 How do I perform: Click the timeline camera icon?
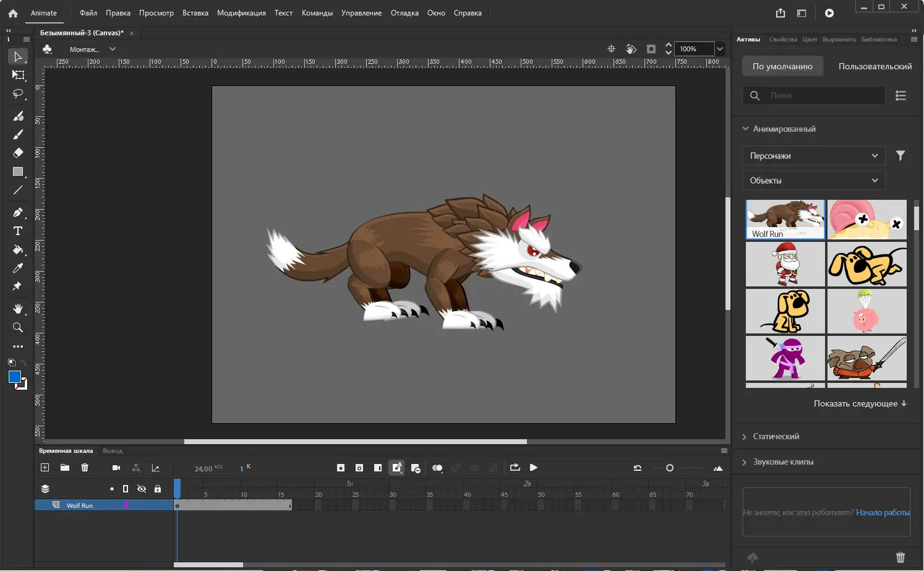[x=116, y=468]
